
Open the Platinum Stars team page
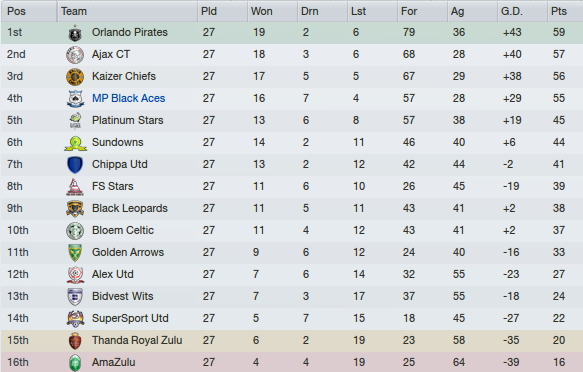click(128, 120)
